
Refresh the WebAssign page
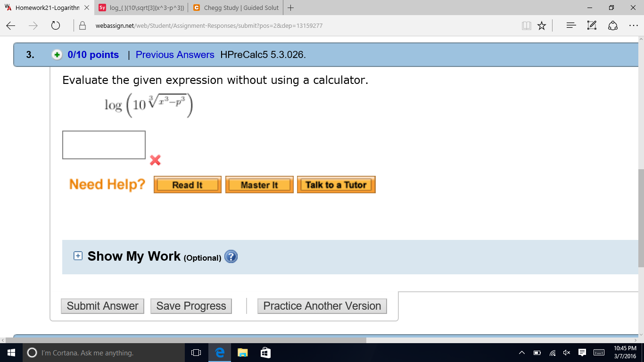click(x=56, y=26)
